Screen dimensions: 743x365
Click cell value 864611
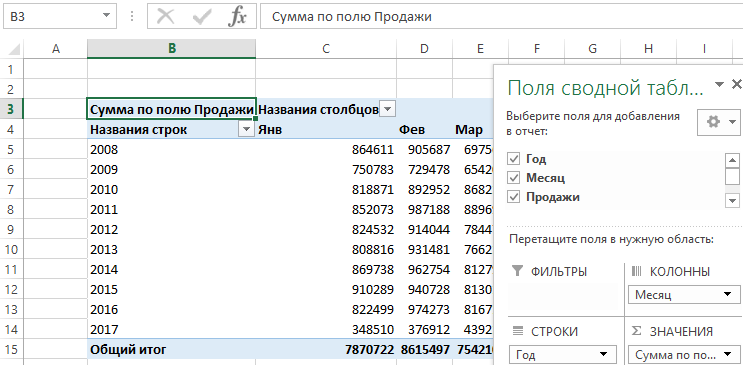[326, 150]
